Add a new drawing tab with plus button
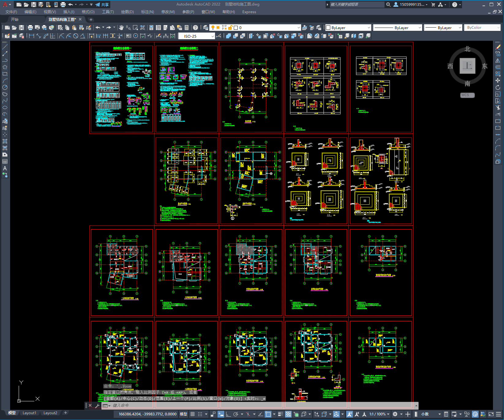Viewport: 504px width, 420px height. pyautogui.click(x=91, y=19)
